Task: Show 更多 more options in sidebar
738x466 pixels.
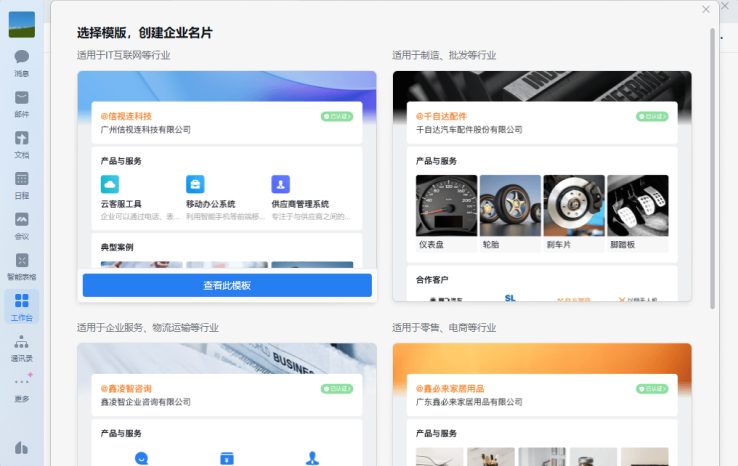Action: (22, 388)
